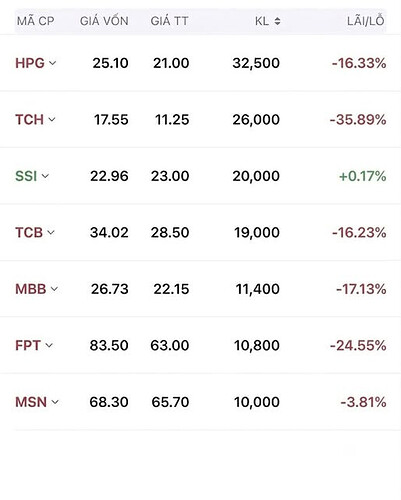401x500 pixels.
Task: Select the MÃ CP column header
Action: point(36,21)
